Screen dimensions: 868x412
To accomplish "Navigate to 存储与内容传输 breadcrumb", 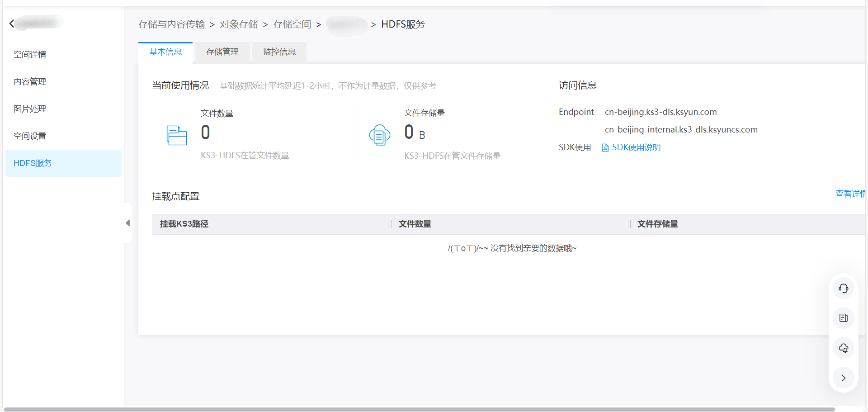I will (x=172, y=24).
